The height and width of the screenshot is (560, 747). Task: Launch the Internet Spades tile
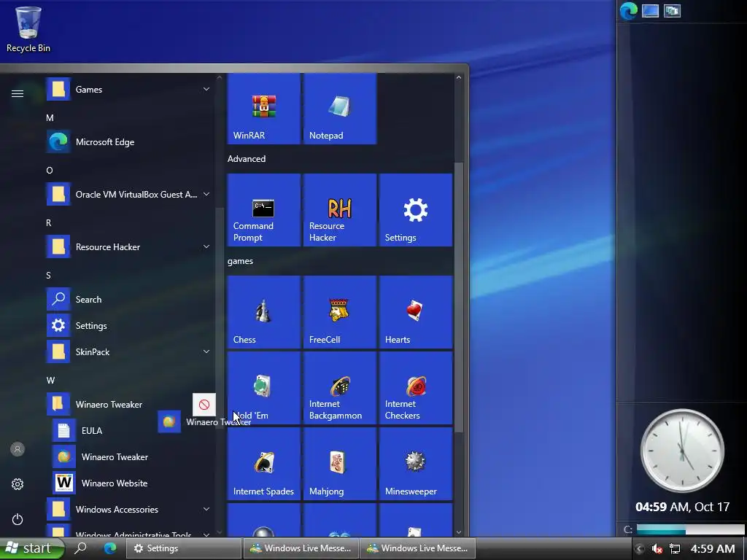point(263,464)
